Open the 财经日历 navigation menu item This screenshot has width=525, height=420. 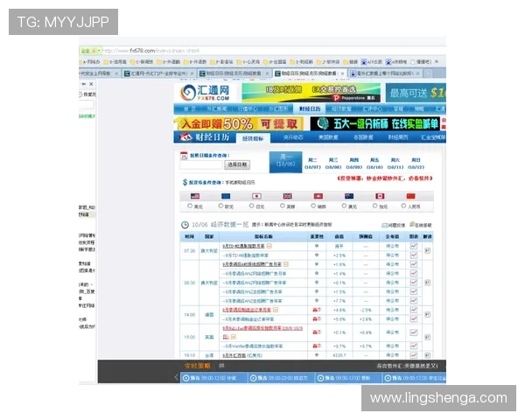(x=310, y=109)
